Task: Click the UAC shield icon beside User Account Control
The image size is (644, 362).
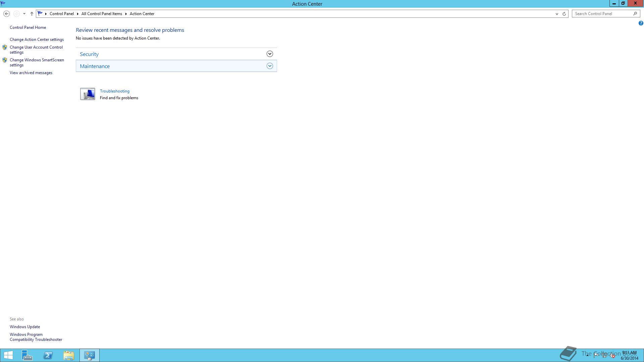Action: [5, 47]
